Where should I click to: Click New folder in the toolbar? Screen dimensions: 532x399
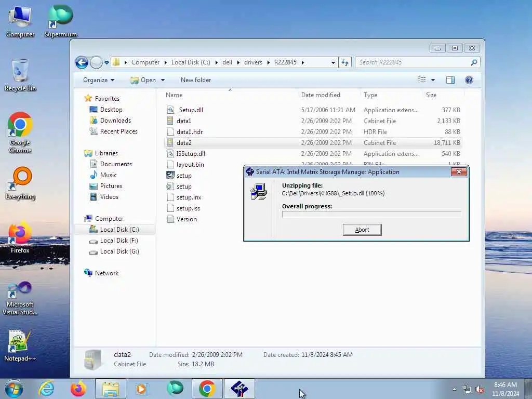tap(196, 80)
